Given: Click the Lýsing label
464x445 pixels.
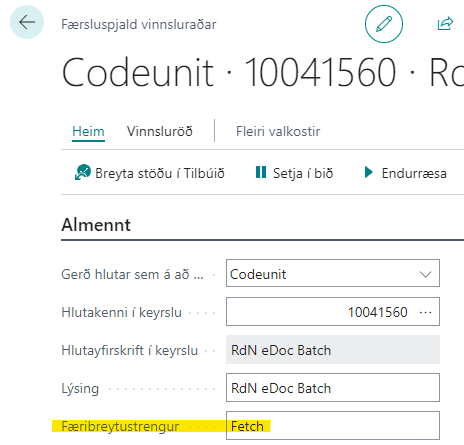Looking at the screenshot, I should [x=80, y=388].
